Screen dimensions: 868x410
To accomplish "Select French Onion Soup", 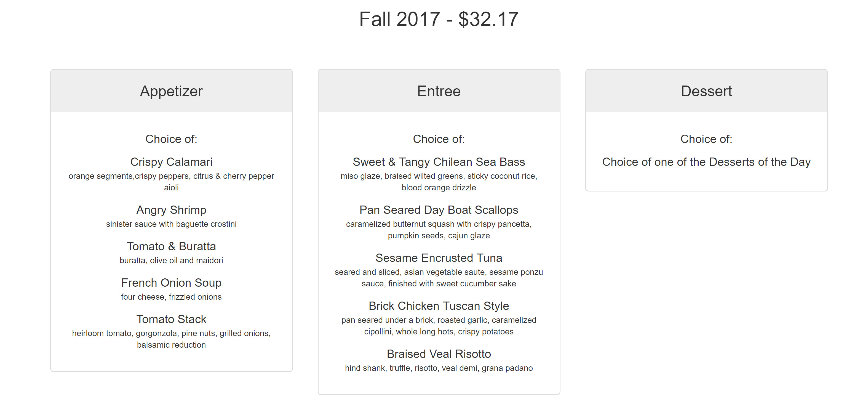I will tap(171, 283).
